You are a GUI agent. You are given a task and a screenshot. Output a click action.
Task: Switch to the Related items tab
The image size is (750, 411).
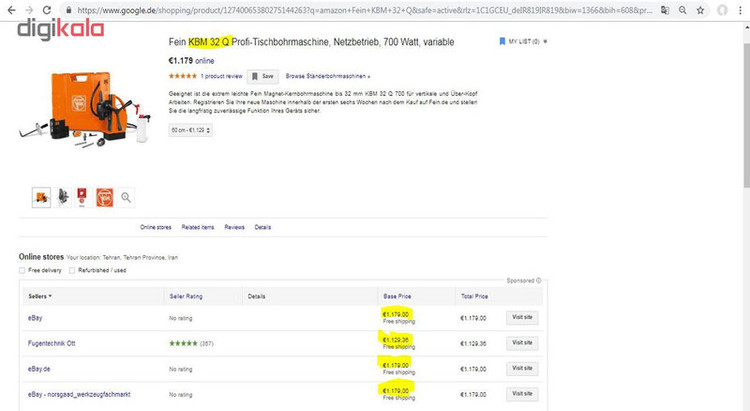[200, 227]
